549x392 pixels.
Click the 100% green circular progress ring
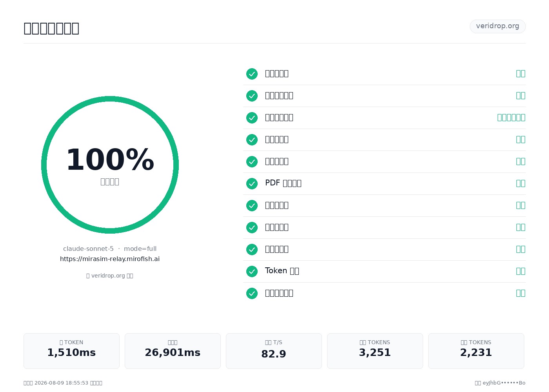[110, 165]
